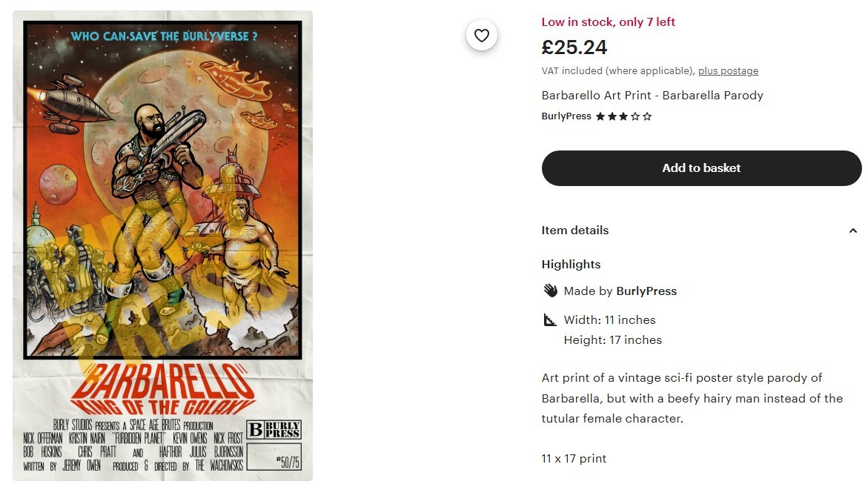Click the £25.24 price
868x487 pixels.
574,47
